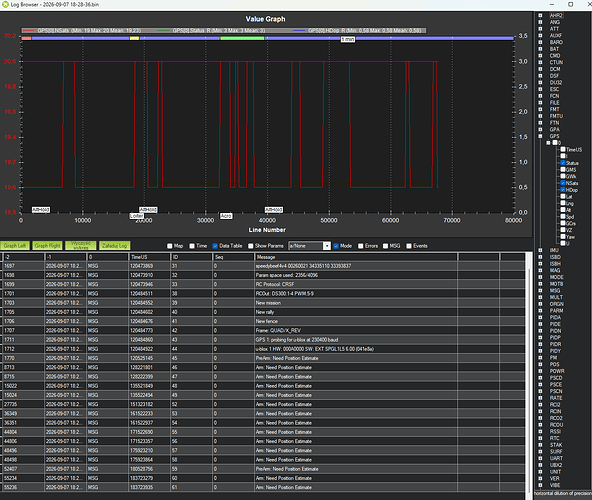592x500 pixels.
Task: Expand the CTUN message group
Action: tap(540, 62)
